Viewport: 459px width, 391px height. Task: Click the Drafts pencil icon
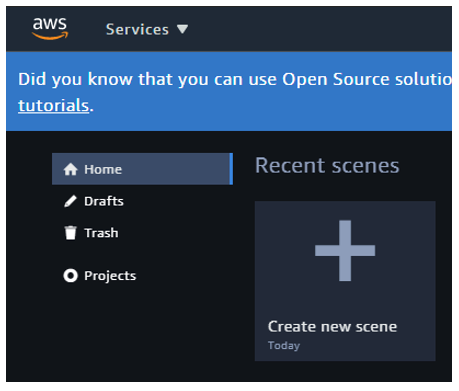click(70, 201)
